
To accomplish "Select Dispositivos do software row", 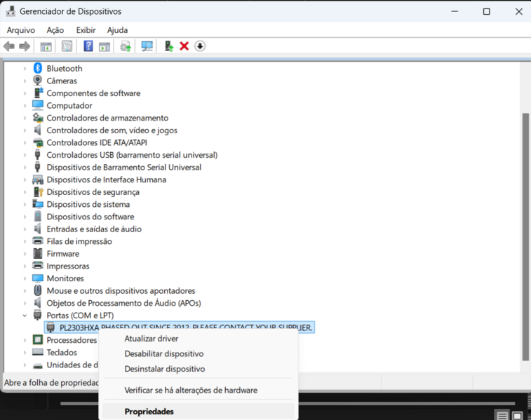I will pyautogui.click(x=90, y=217).
